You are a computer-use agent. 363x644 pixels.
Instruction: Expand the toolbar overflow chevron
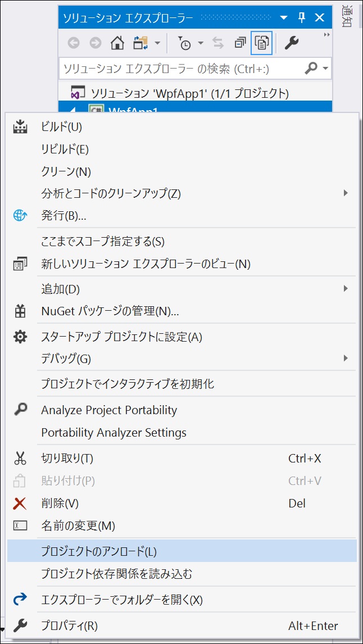click(x=327, y=35)
